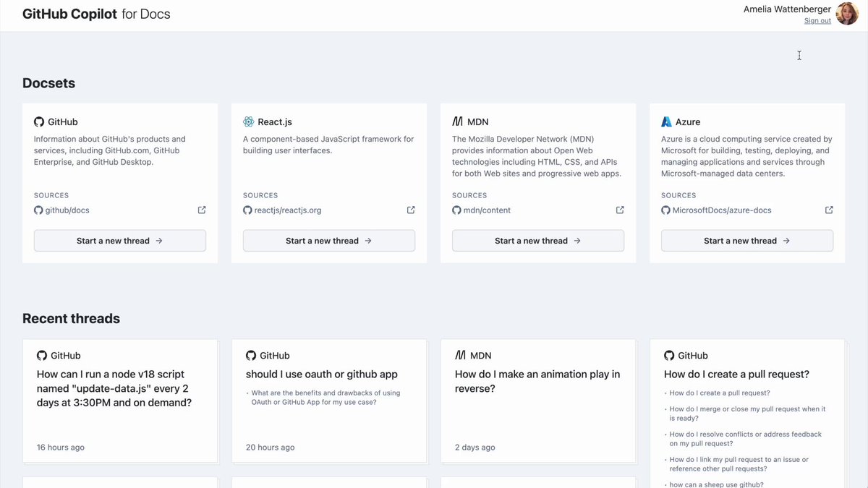This screenshot has width=868, height=488.
Task: Start a new thread for GitHub docset
Action: (x=120, y=241)
